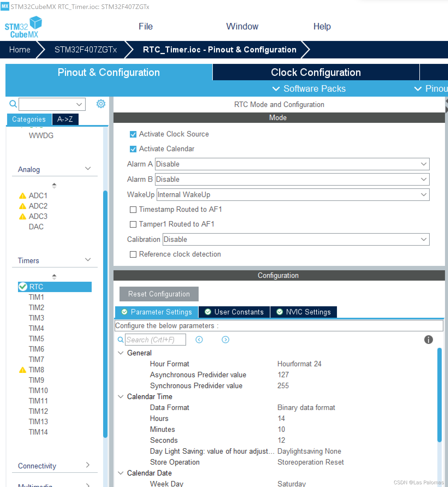Click the green check icon beside RTC
448x487 pixels.
[x=23, y=287]
